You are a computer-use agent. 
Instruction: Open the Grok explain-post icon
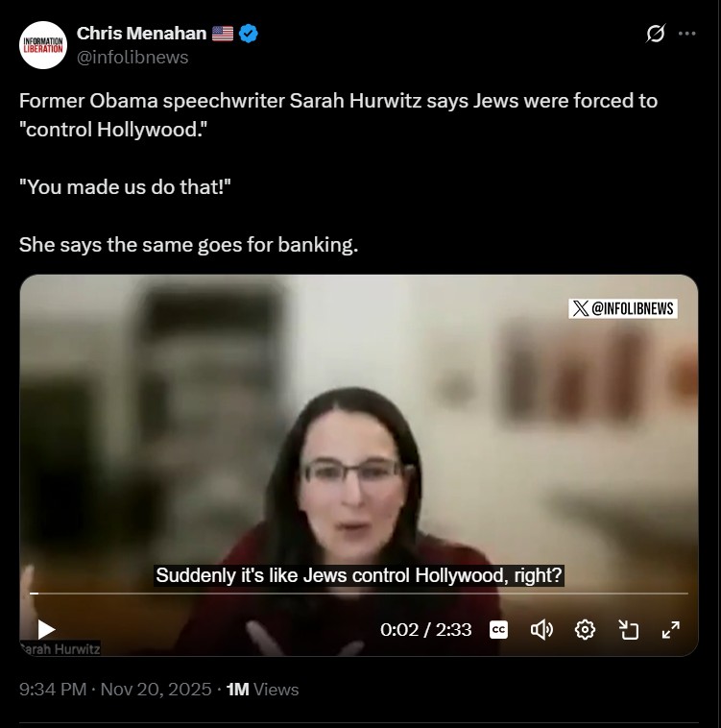pyautogui.click(x=655, y=34)
